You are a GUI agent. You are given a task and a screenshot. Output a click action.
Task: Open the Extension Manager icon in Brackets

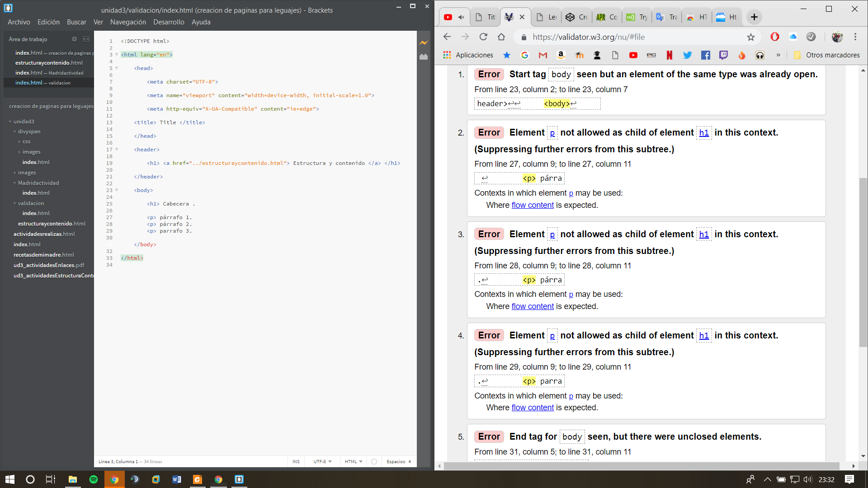[424, 57]
